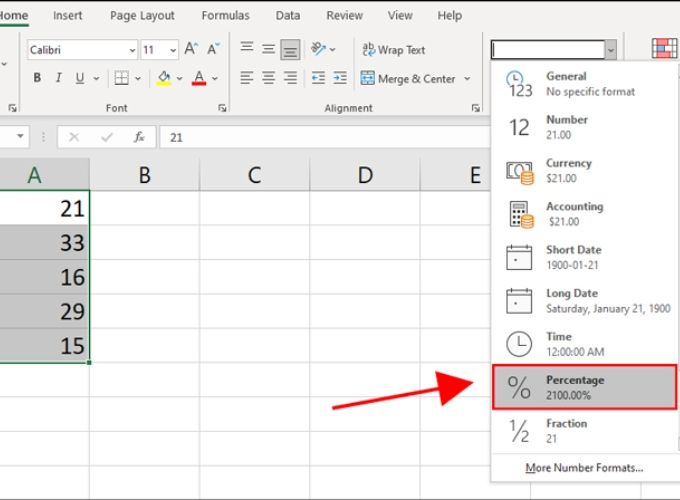The width and height of the screenshot is (680, 500).
Task: Apply red font color
Action: point(199,78)
